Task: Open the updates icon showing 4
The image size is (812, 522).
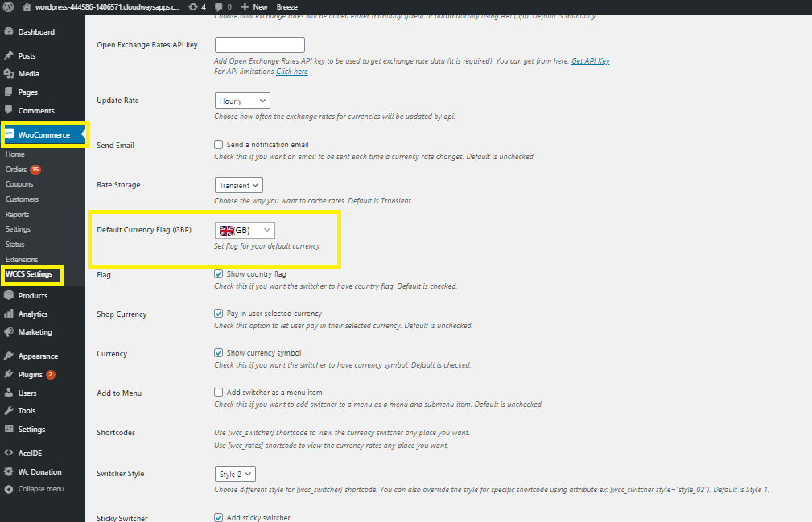Action: coord(192,7)
